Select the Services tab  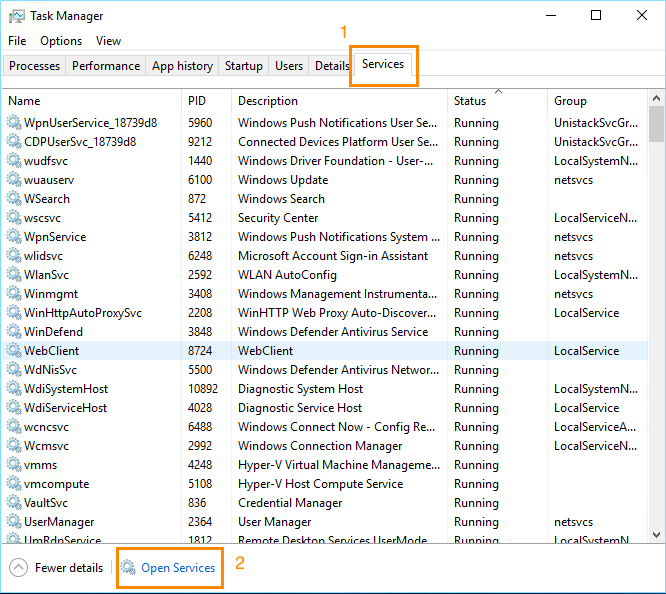tap(383, 64)
